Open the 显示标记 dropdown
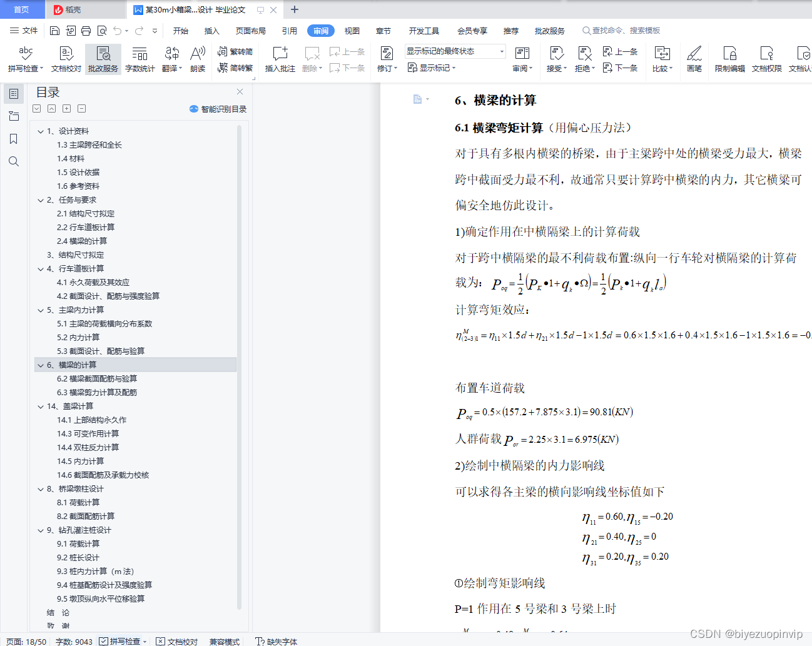 [432, 68]
